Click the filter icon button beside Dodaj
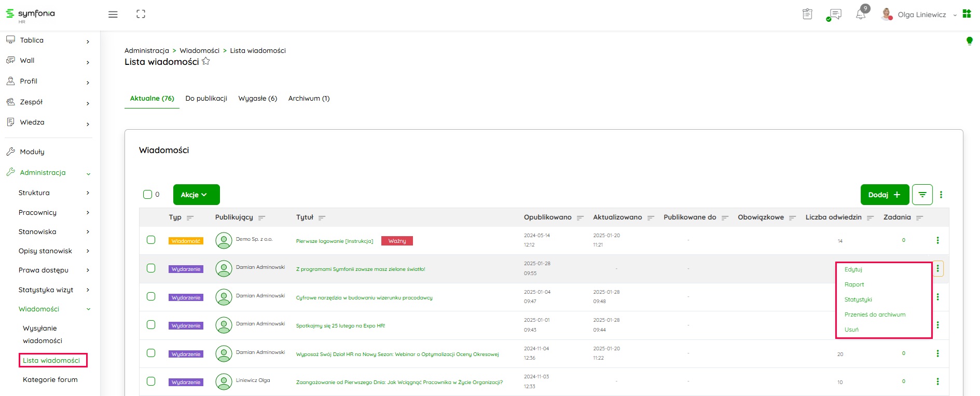The height and width of the screenshot is (396, 980). click(x=922, y=195)
